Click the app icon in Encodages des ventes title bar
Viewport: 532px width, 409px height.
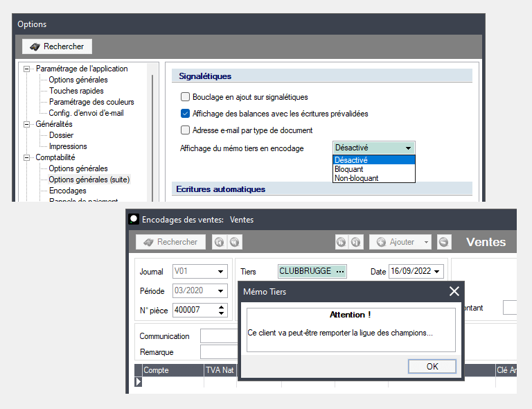(x=134, y=219)
